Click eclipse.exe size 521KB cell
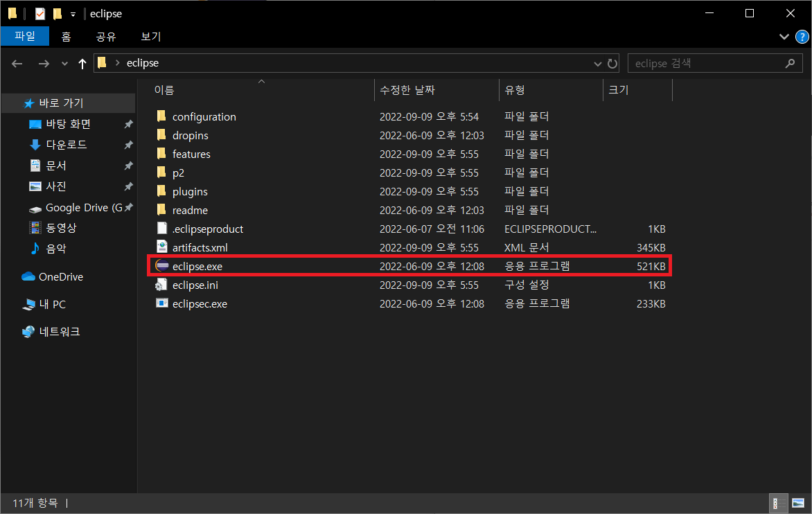 click(x=651, y=266)
